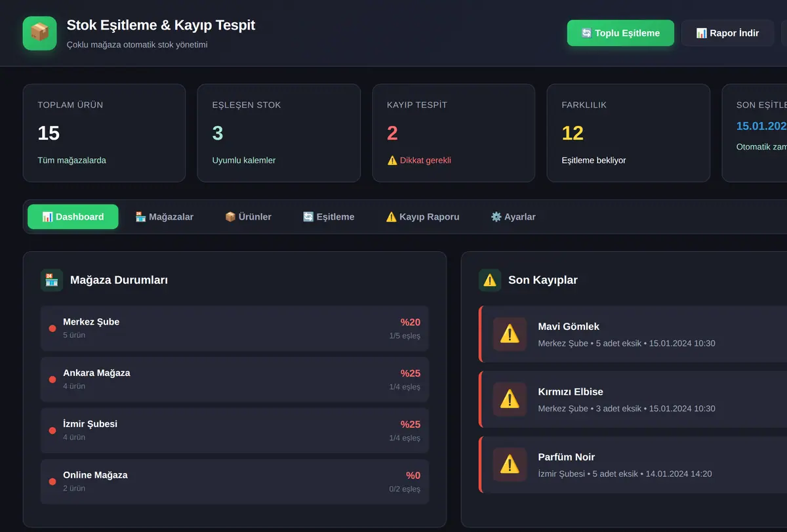Screen dimensions: 787x532
Task: Open the Kayıp Tespit stat card
Action: point(454,133)
